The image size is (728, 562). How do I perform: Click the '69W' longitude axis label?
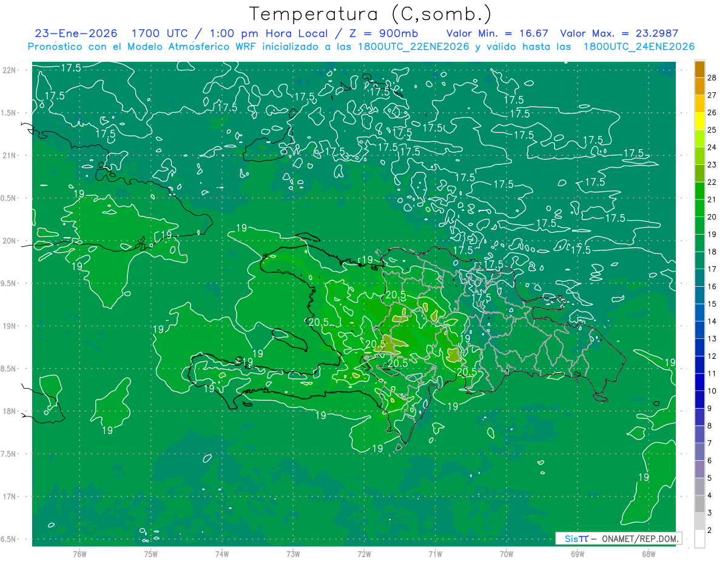pos(578,554)
